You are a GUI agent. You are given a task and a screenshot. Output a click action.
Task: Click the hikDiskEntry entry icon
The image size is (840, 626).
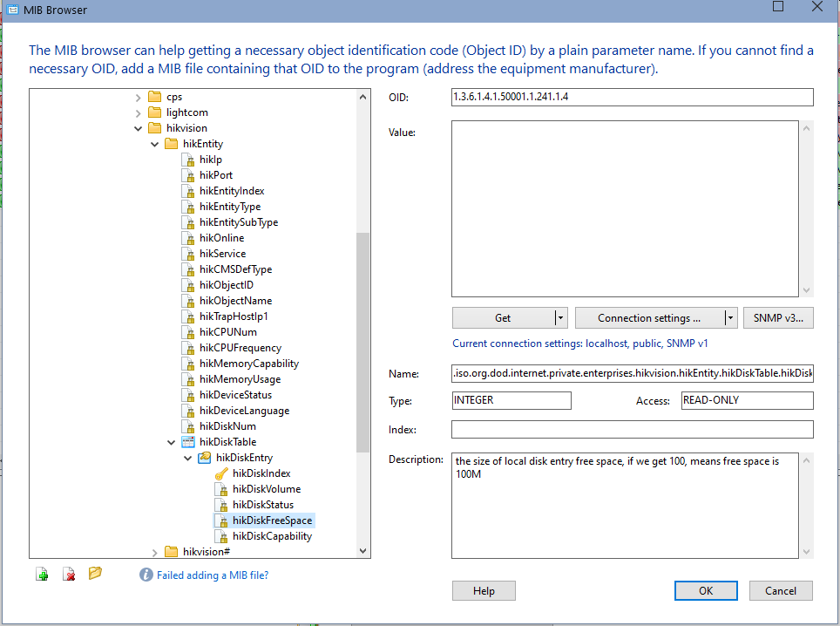204,457
